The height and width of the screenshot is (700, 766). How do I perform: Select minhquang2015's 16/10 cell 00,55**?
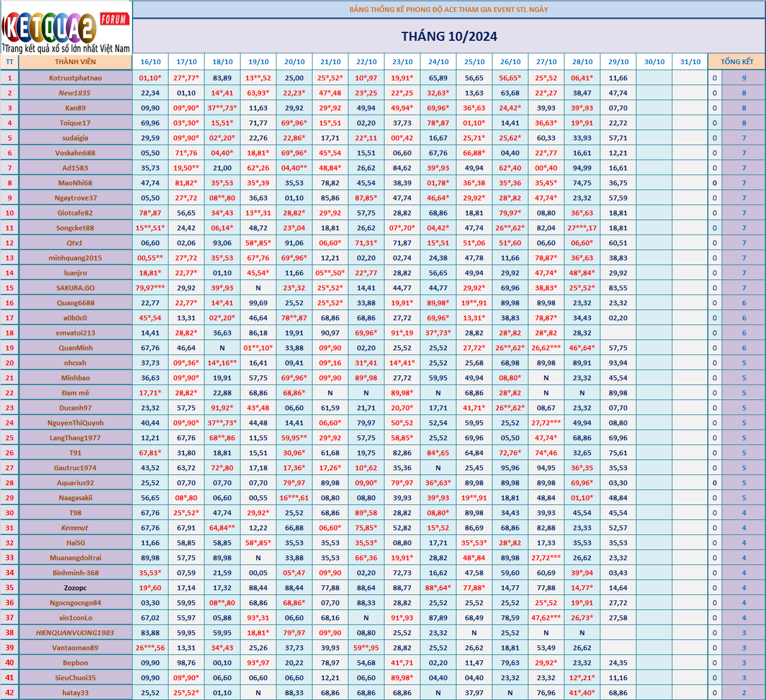(x=151, y=258)
